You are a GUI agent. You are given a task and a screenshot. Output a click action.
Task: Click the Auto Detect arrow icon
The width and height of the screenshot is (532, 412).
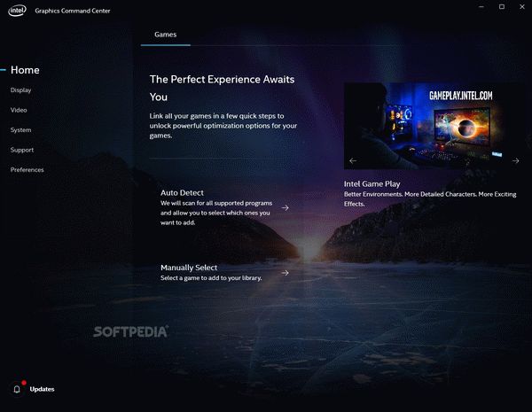[x=285, y=207]
